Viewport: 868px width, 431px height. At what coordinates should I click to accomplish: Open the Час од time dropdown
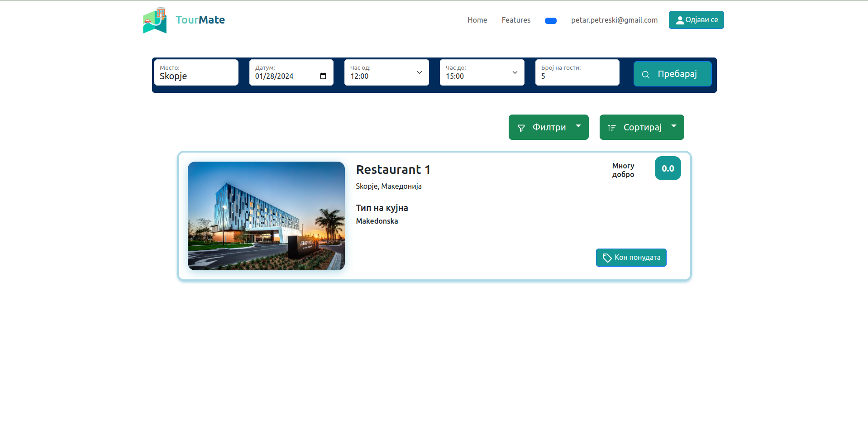pyautogui.click(x=386, y=72)
